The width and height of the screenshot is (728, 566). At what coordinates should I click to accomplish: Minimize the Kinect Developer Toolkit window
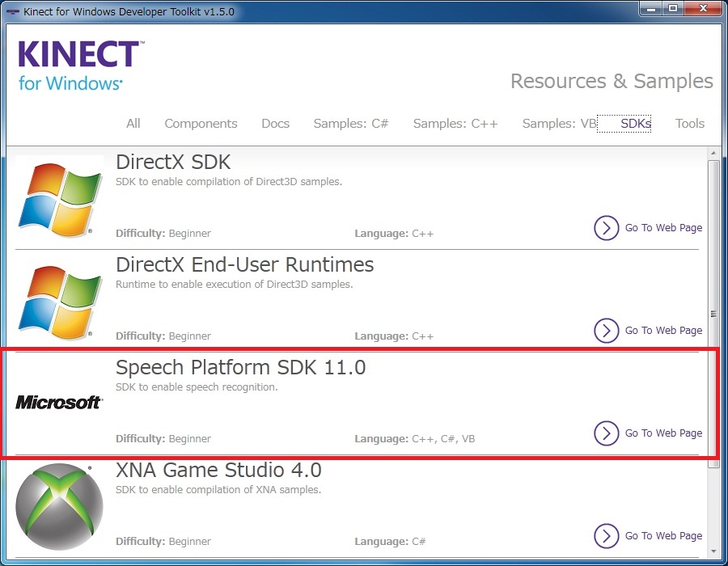point(651,8)
